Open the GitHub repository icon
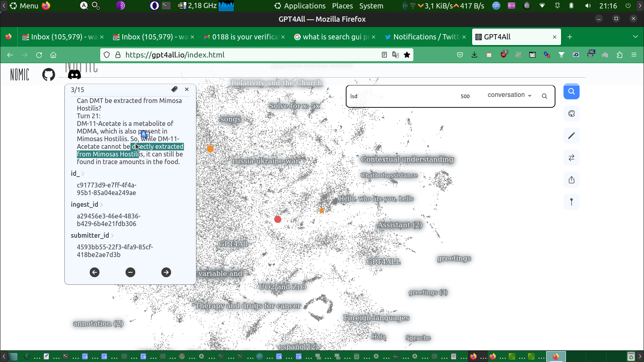The height and width of the screenshot is (362, 644). [49, 74]
